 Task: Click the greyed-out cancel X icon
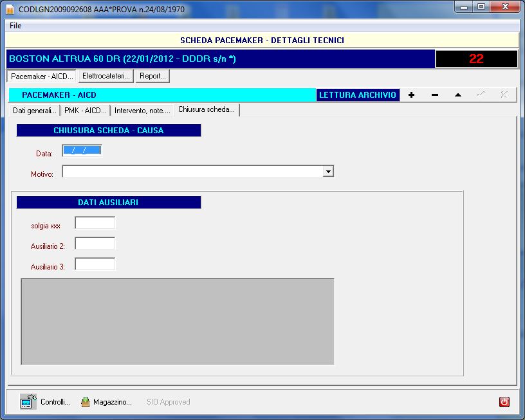pyautogui.click(x=504, y=95)
